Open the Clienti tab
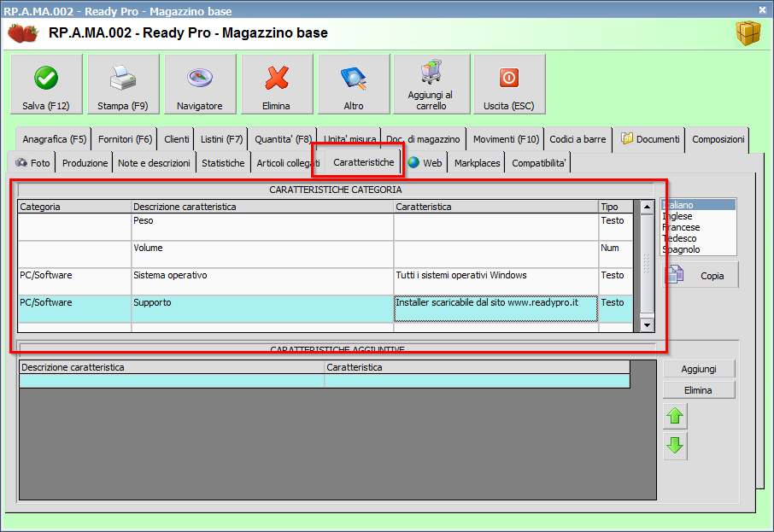 176,140
